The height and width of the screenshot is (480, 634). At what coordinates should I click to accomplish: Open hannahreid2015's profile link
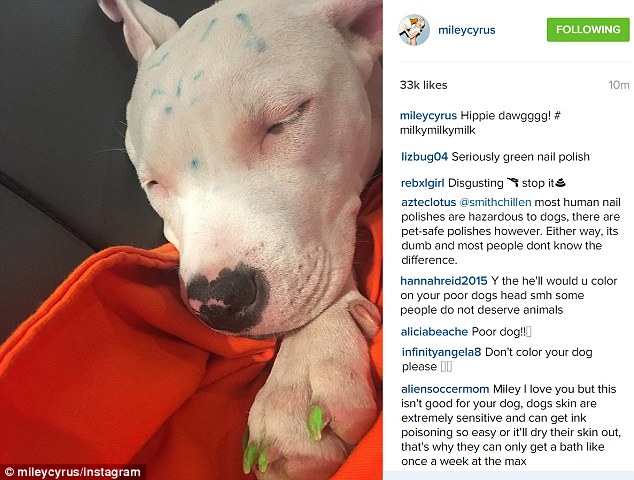(x=444, y=281)
